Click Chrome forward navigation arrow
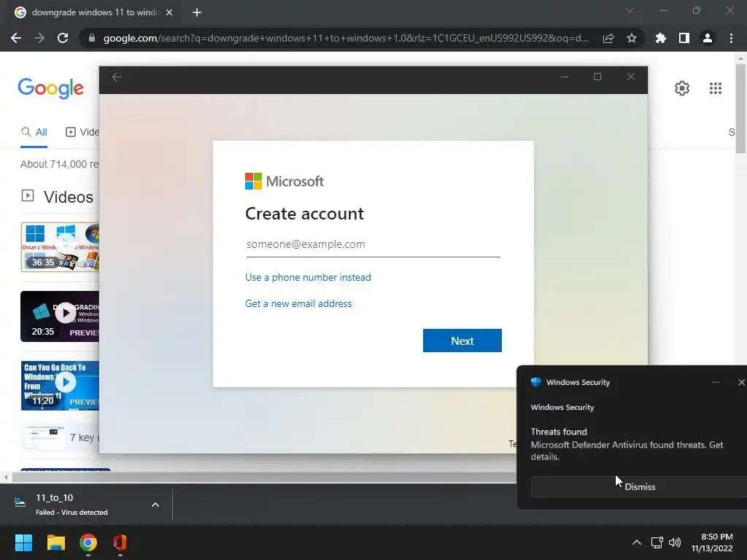Image resolution: width=747 pixels, height=560 pixels. [39, 38]
